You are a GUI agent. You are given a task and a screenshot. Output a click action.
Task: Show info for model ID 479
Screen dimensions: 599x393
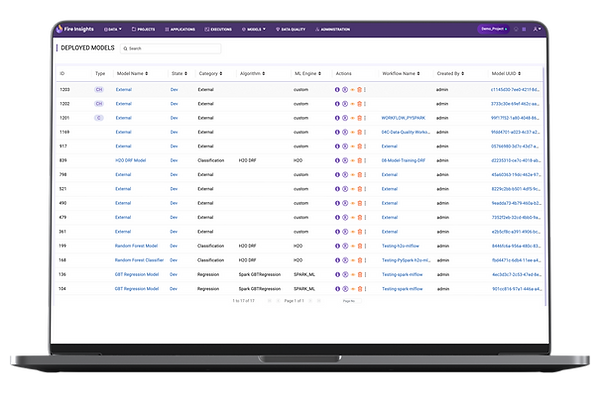click(337, 217)
